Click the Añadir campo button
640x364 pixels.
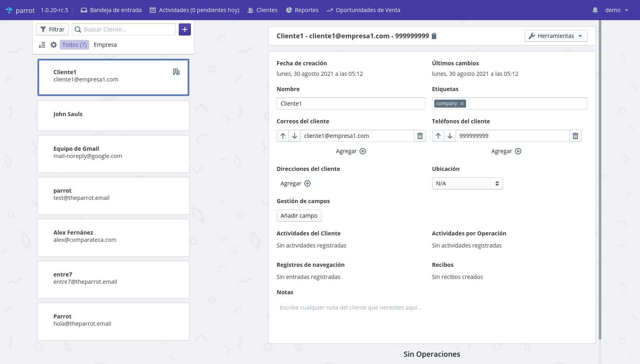tap(299, 216)
